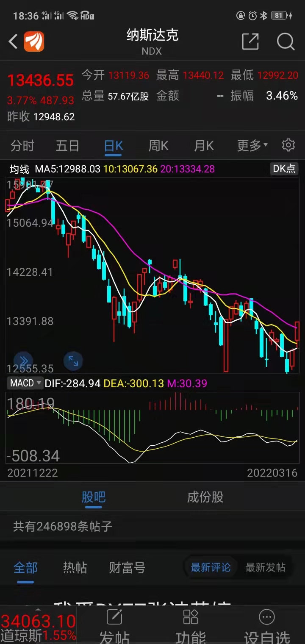Open the 热帖 hot posts filter
The image size is (305, 644).
75,567
